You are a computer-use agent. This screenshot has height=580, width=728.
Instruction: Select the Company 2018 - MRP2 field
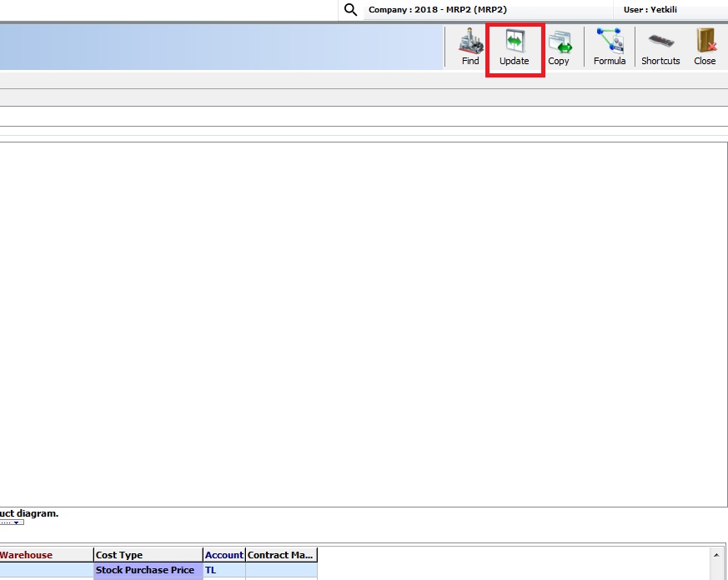(x=488, y=10)
